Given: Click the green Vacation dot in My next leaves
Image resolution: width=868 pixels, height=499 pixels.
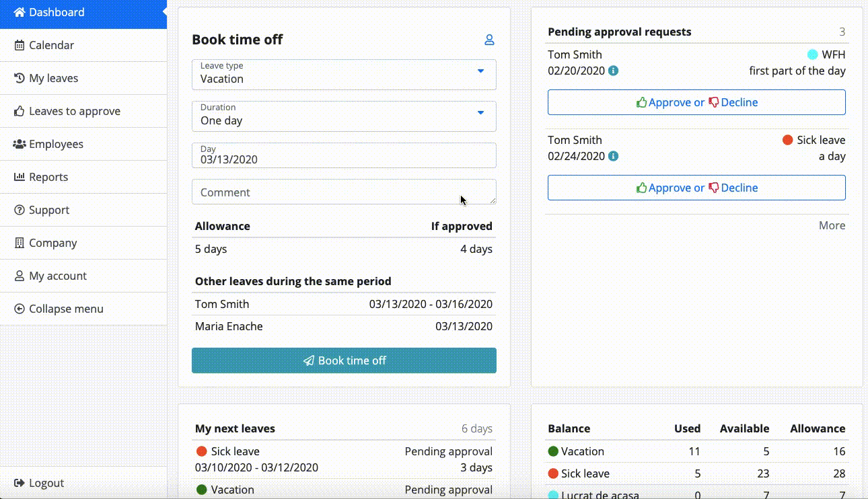Looking at the screenshot, I should coord(201,490).
